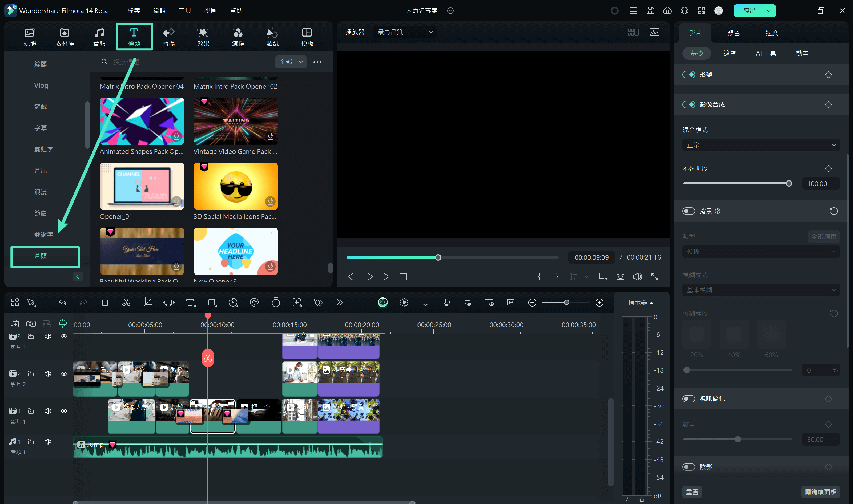
Task: Take a snapshot with the camera icon
Action: 620,276
